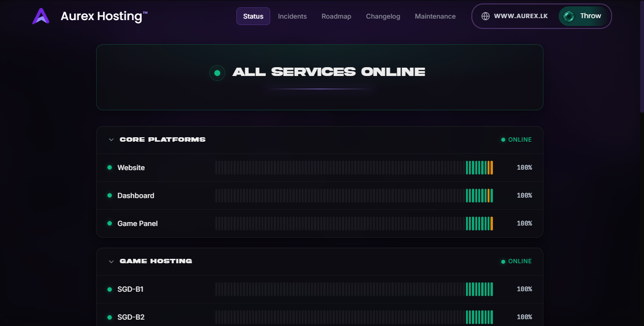Open the Maintenance tab

pos(435,16)
